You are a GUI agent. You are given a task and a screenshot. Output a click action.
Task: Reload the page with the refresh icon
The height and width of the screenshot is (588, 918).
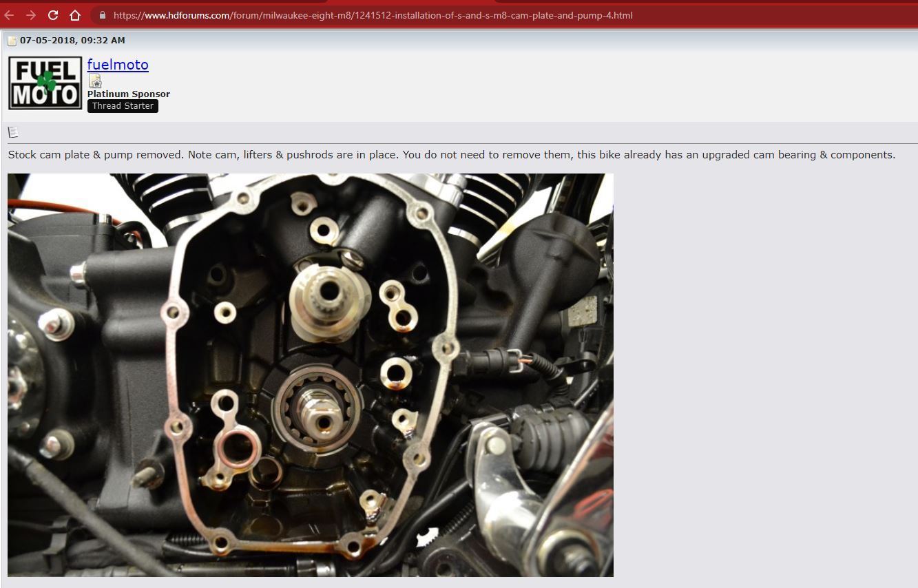click(x=53, y=15)
